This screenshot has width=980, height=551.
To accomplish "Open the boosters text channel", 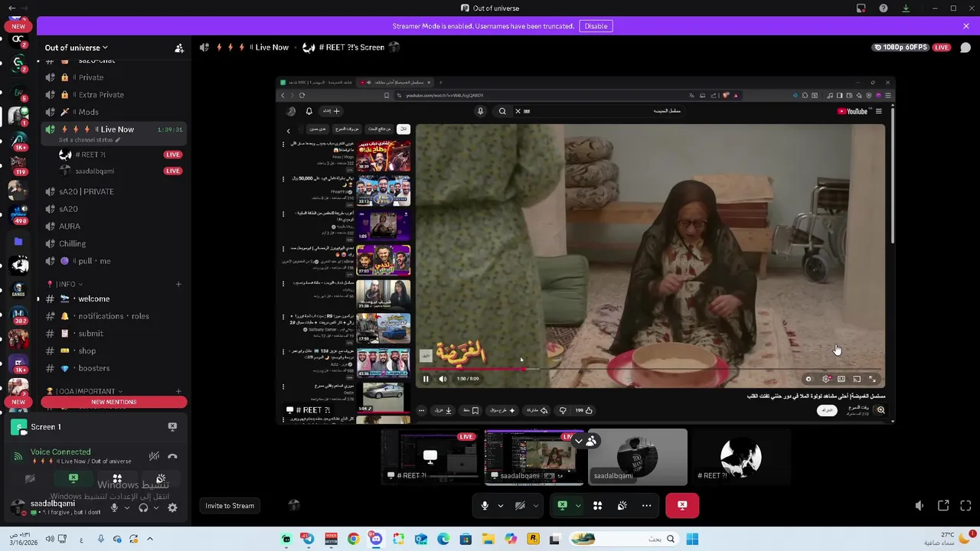I will click(115, 368).
